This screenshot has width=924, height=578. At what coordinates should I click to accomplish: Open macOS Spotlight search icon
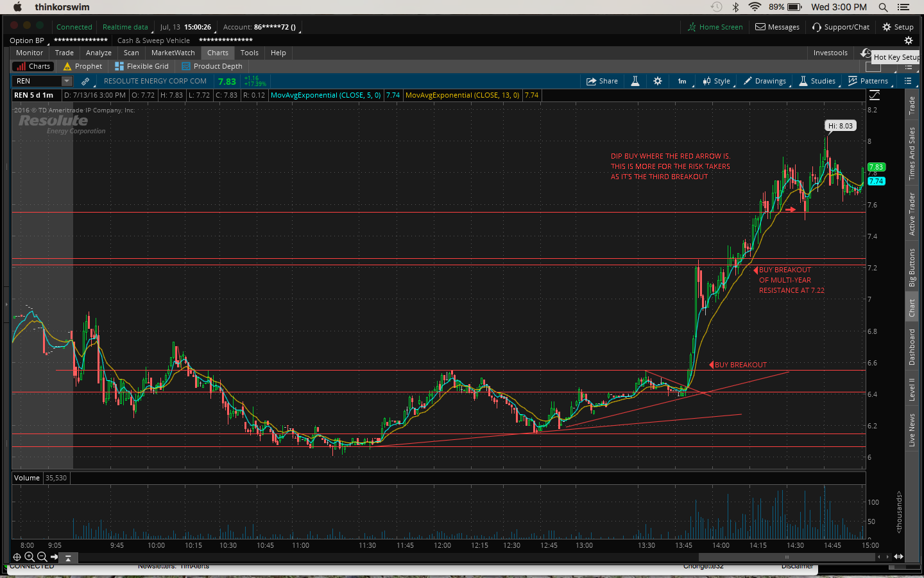(884, 7)
